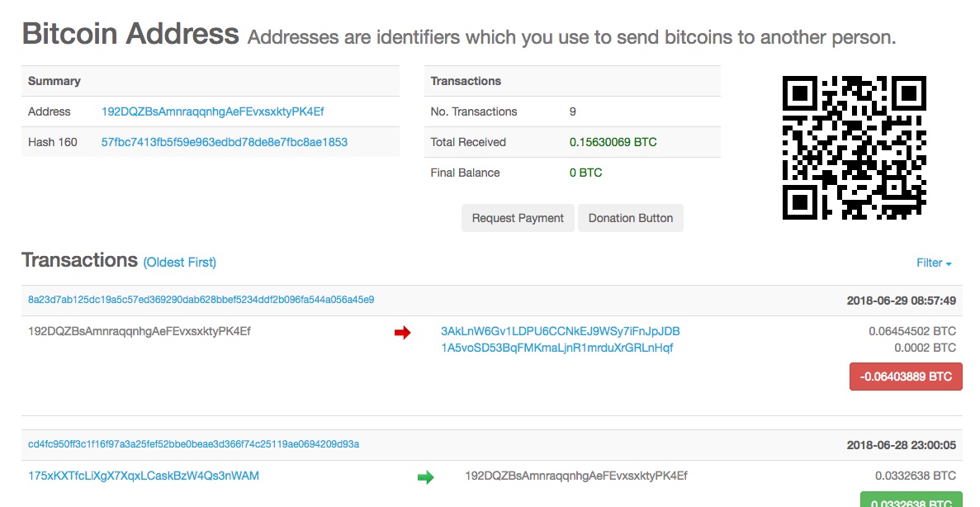Click the red outgoing transaction arrow
The width and height of the screenshot is (980, 507).
tap(402, 333)
